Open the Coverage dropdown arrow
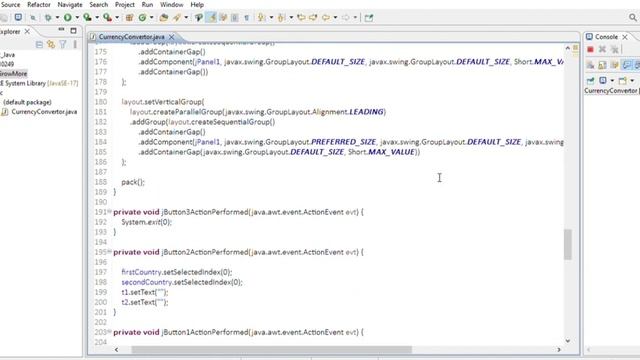This screenshot has height=360, width=640. 97,18
